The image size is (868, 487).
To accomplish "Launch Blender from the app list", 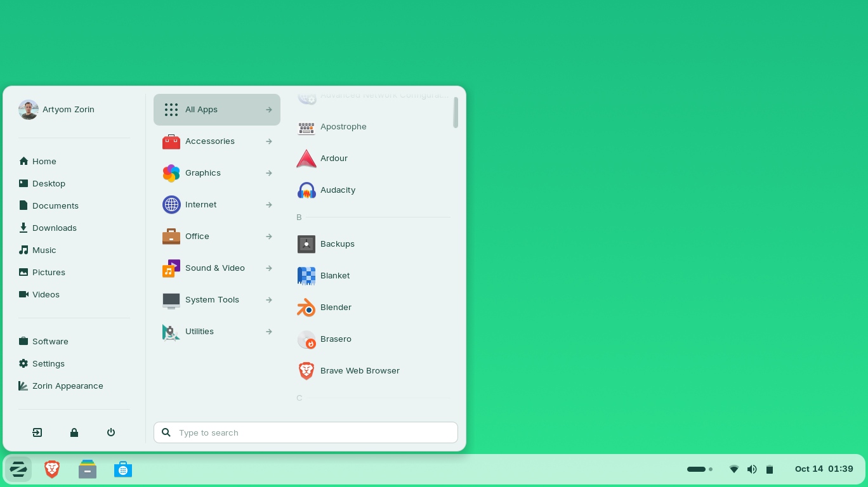I will coord(336,308).
